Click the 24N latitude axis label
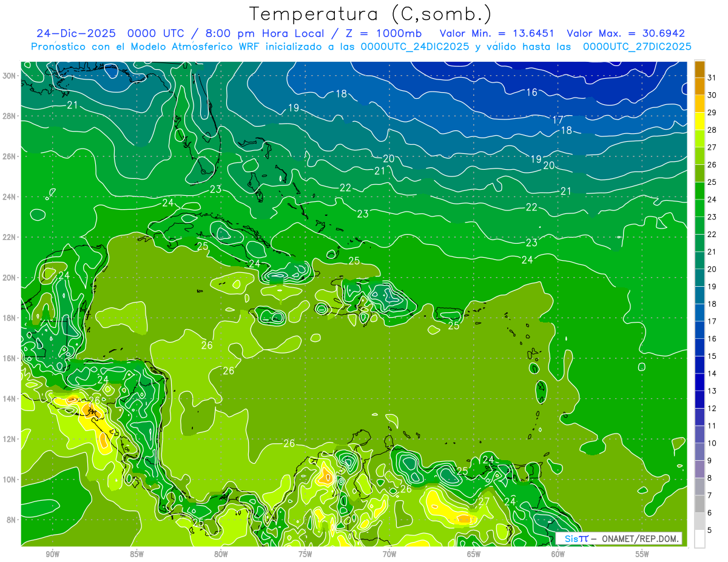The image size is (728, 562). pyautogui.click(x=10, y=197)
